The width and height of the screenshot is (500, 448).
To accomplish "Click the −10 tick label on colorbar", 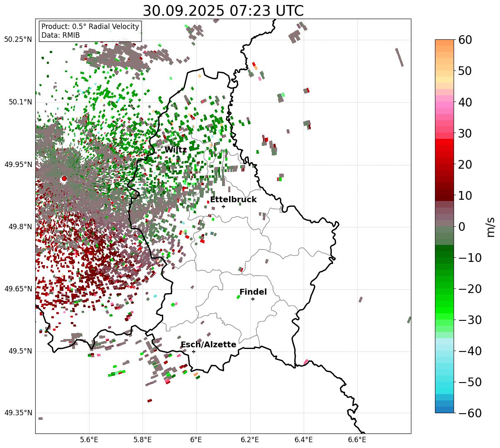I will (x=470, y=258).
